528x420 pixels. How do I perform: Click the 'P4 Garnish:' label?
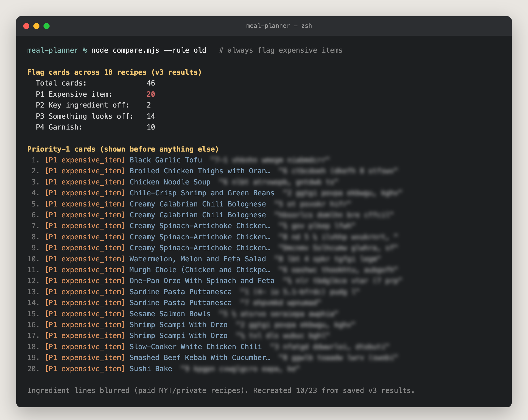click(59, 127)
